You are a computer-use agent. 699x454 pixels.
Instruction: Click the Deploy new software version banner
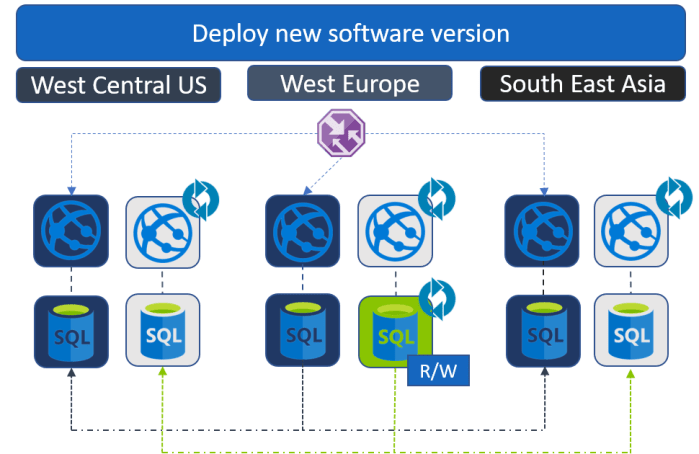pyautogui.click(x=350, y=33)
